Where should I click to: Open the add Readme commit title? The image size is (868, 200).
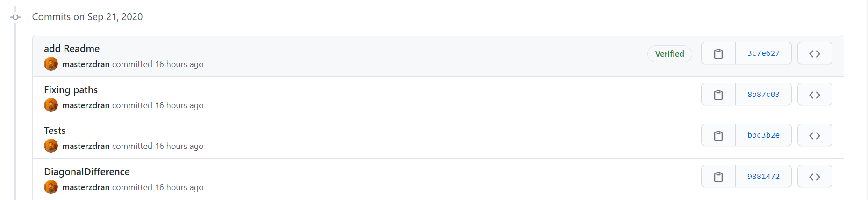point(72,49)
